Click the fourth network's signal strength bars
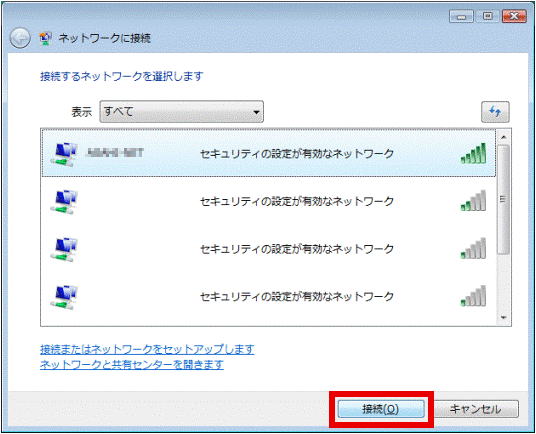Image resolution: width=536 pixels, height=434 pixels. tap(473, 296)
